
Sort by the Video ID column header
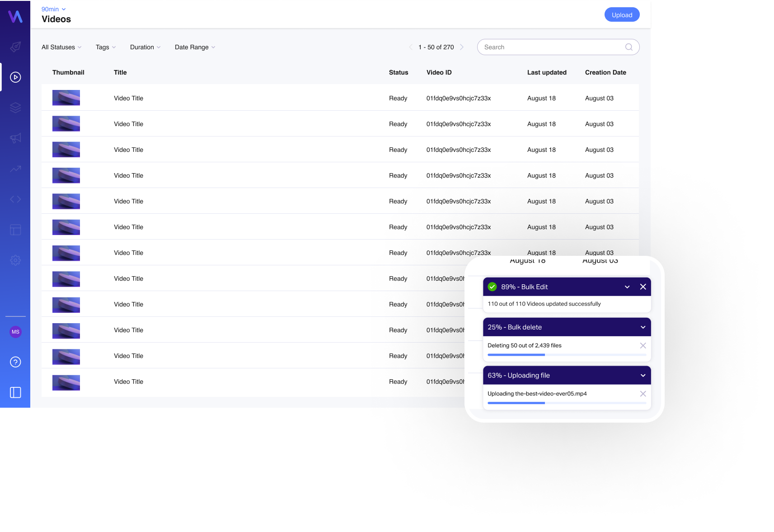click(439, 72)
